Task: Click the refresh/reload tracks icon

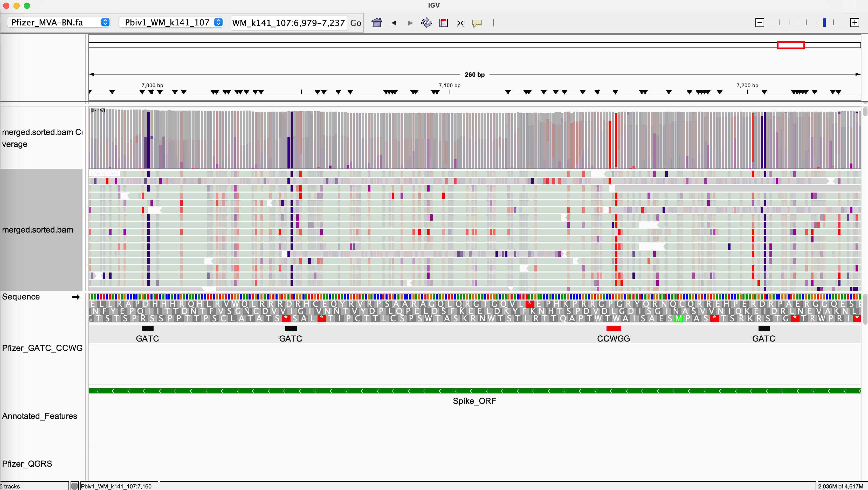Action: pos(426,23)
